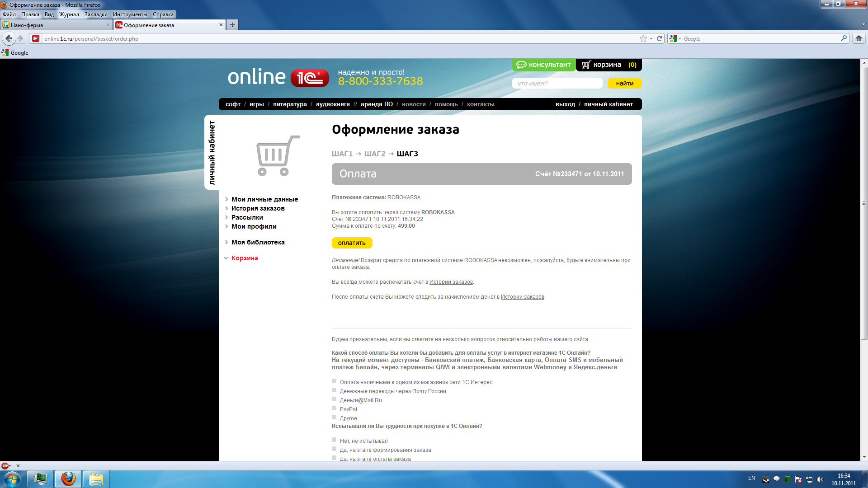This screenshot has height=488, width=868.
Task: Open the search engine dropdown arrow
Action: point(679,38)
